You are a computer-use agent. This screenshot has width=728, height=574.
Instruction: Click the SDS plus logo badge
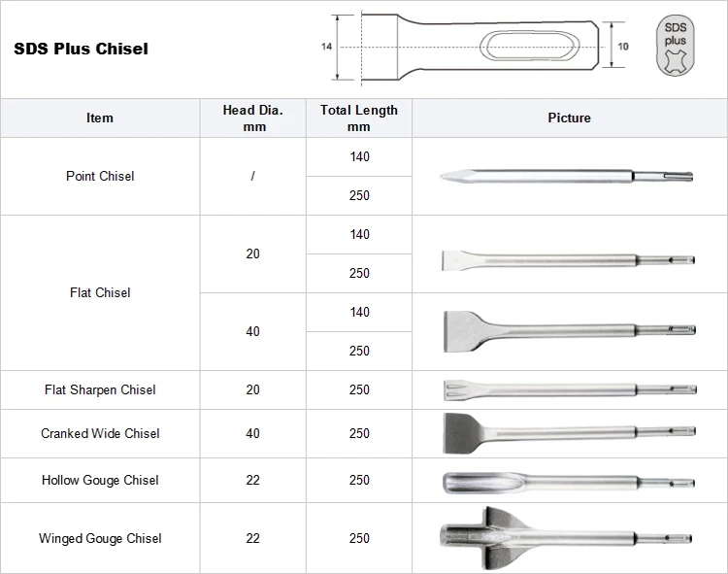pos(675,47)
